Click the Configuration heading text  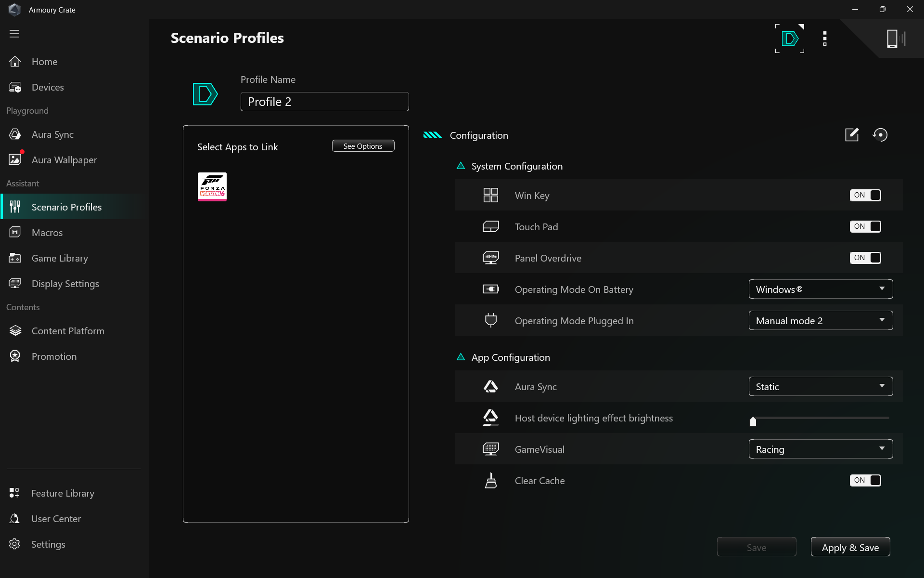coord(479,135)
